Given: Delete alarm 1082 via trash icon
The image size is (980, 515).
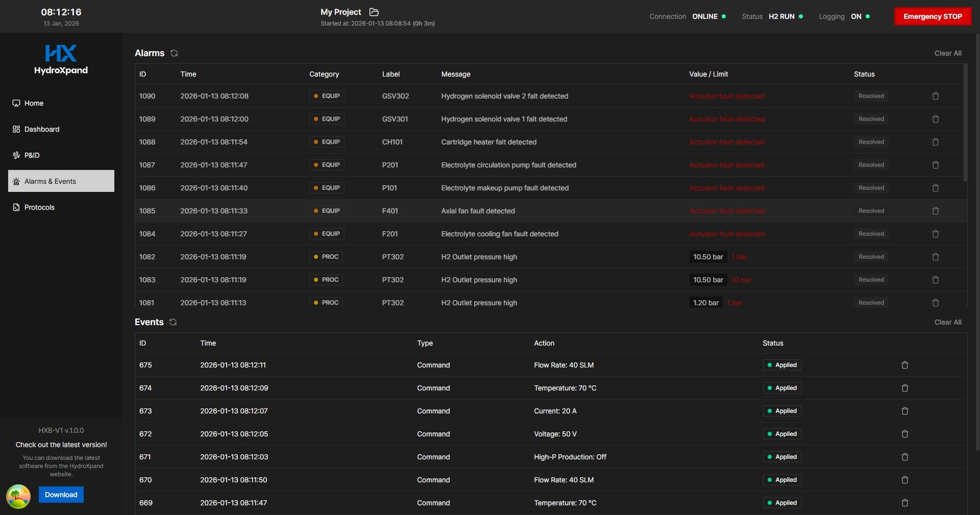Looking at the screenshot, I should click(935, 257).
